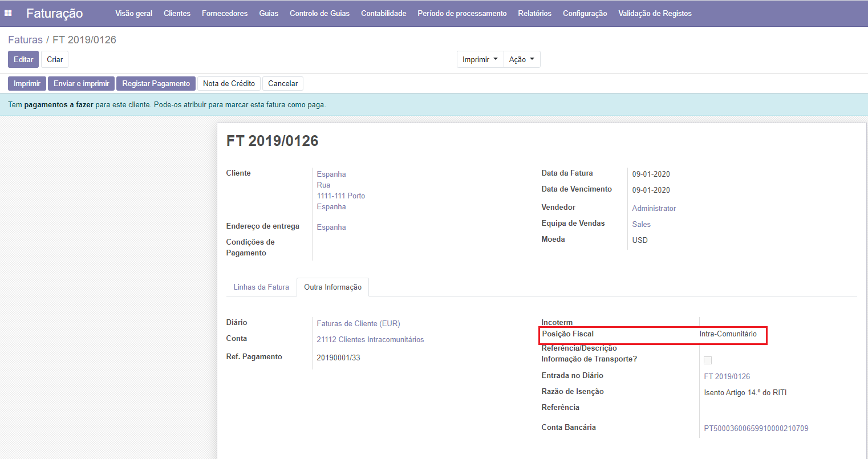Toggle the Informação de Transporte checkbox
Screen dimensions: 868x459
tap(708, 360)
